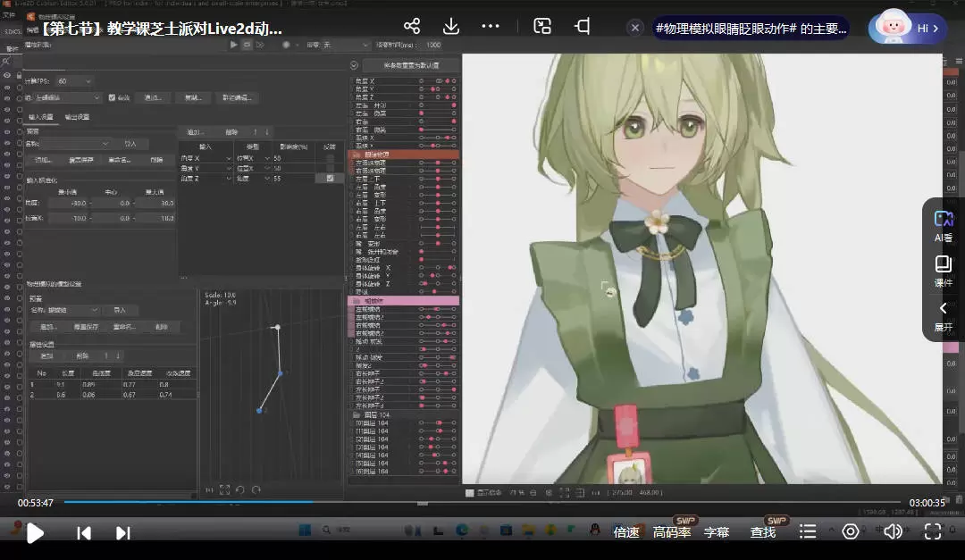The image size is (965, 560).
Task: Open the input preset name dropdown
Action: coord(75,144)
